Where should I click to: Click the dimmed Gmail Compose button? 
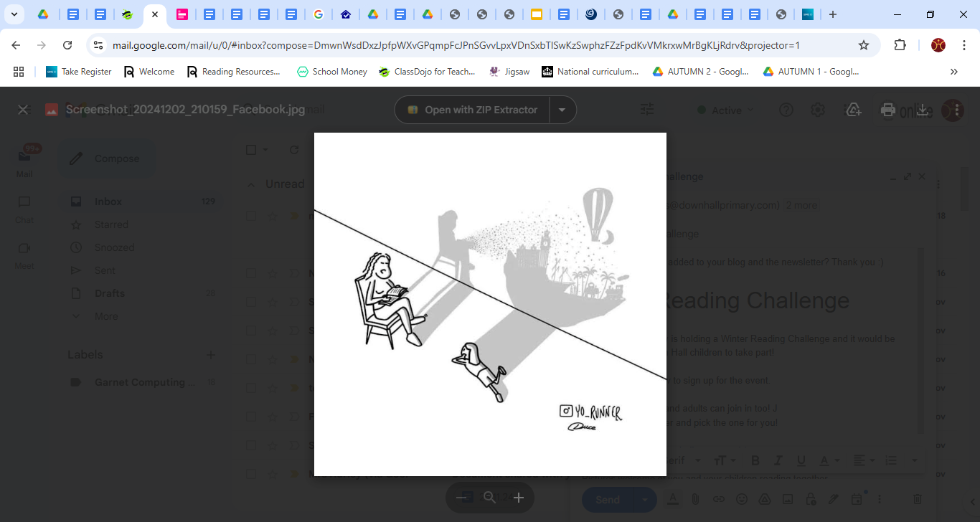(x=106, y=158)
